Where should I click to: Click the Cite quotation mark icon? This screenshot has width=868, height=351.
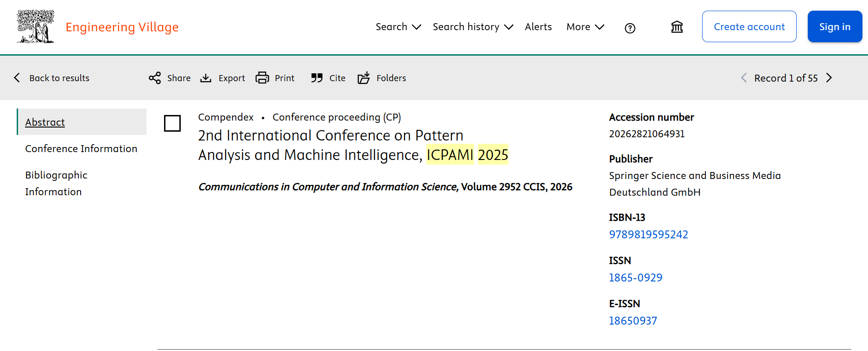coord(317,78)
